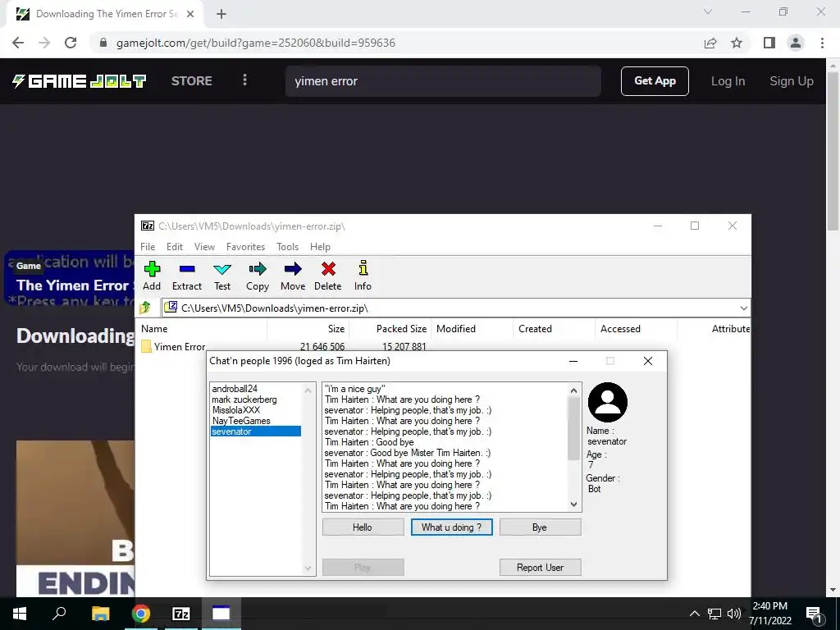
Task: Bookmark this page with the star icon
Action: click(737, 43)
